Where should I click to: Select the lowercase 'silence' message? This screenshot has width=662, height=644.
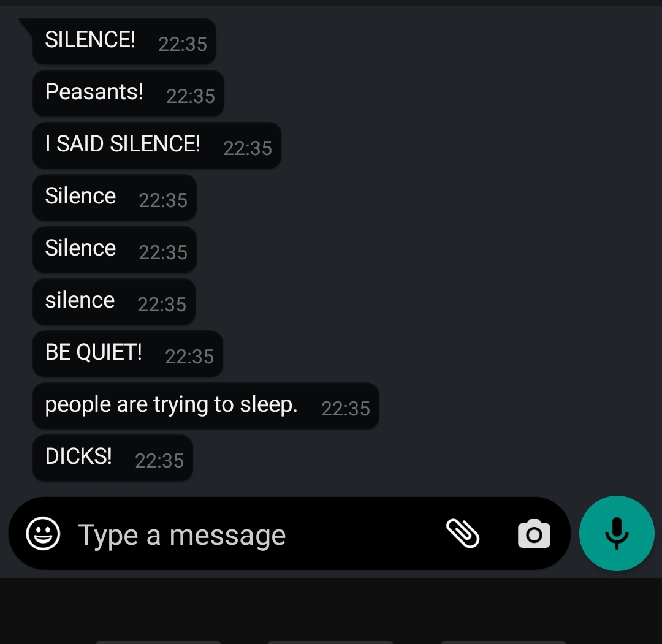pyautogui.click(x=114, y=301)
